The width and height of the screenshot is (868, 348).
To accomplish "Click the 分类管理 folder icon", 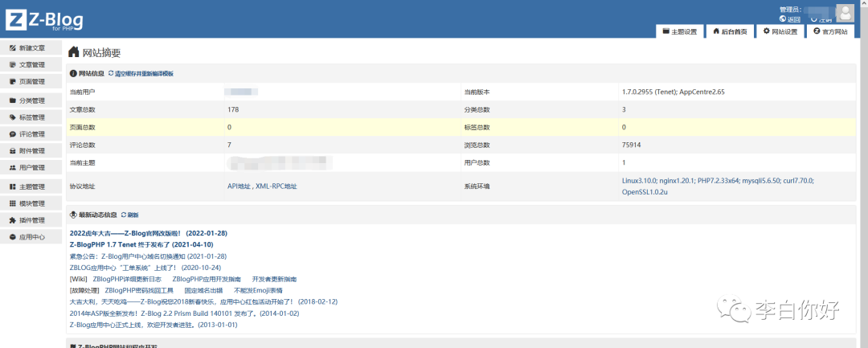I will (x=13, y=100).
